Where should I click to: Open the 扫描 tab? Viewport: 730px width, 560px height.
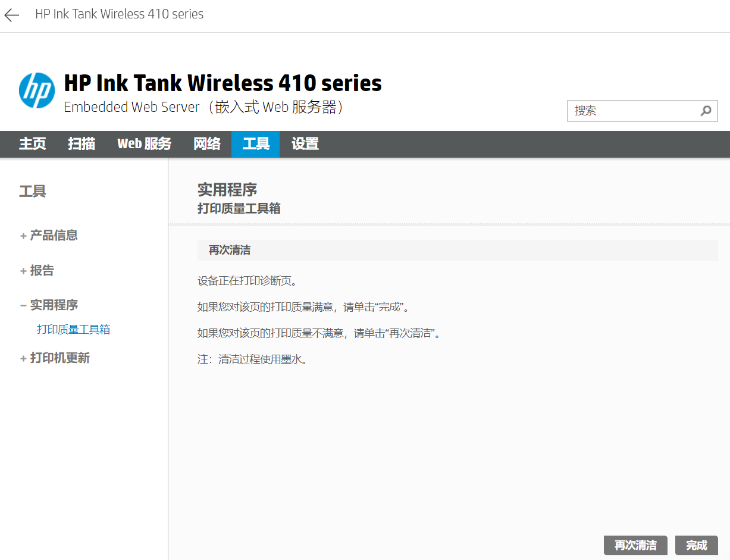82,144
